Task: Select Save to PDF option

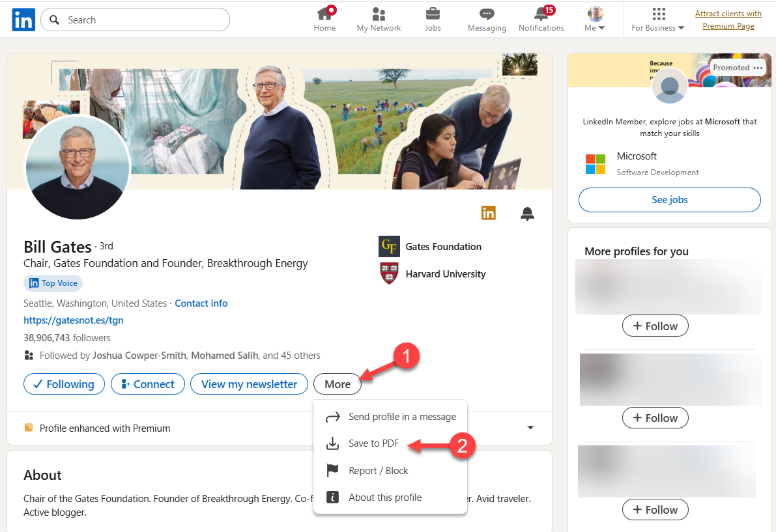Action: tap(390, 443)
